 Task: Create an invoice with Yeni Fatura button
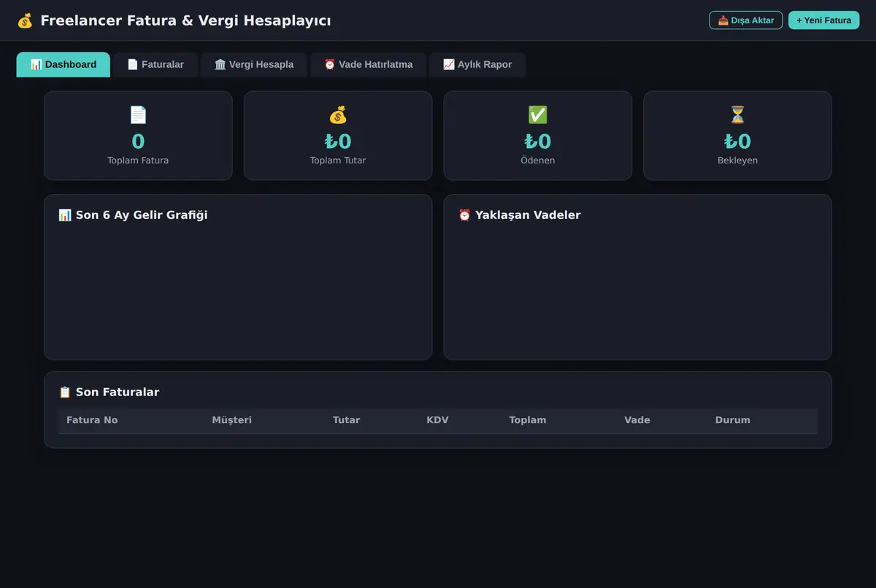(x=823, y=20)
